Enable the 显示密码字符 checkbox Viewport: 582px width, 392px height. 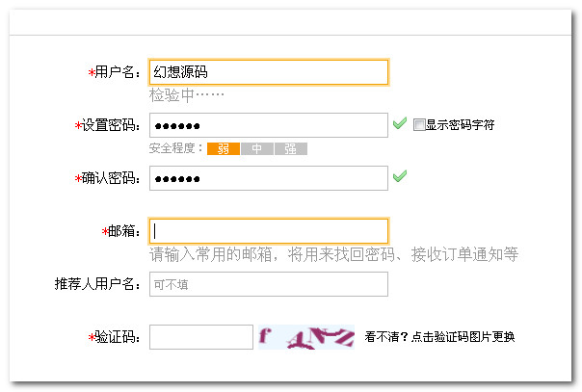pyautogui.click(x=419, y=125)
